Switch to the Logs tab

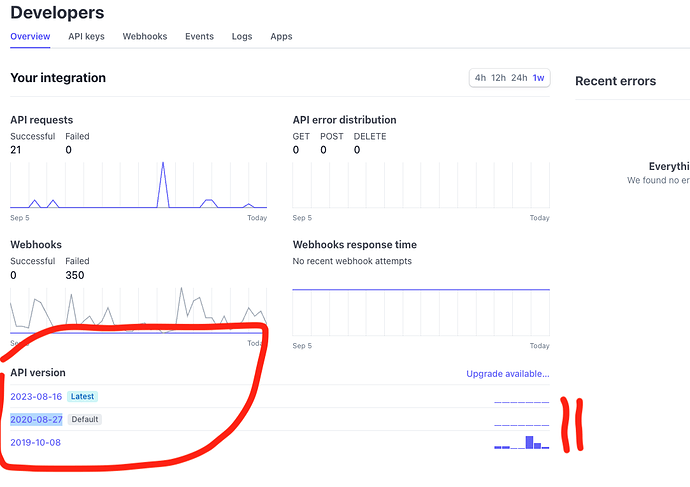(242, 37)
